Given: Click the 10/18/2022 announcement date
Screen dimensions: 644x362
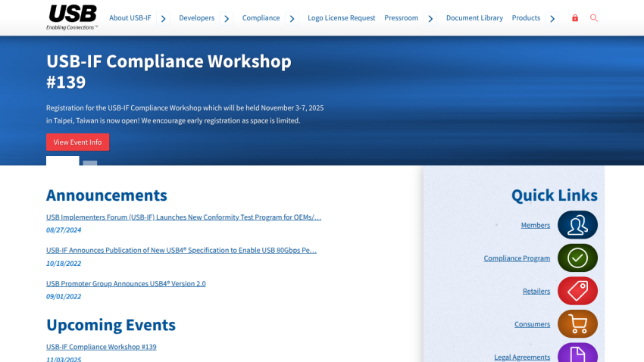Looking at the screenshot, I should coord(64,264).
